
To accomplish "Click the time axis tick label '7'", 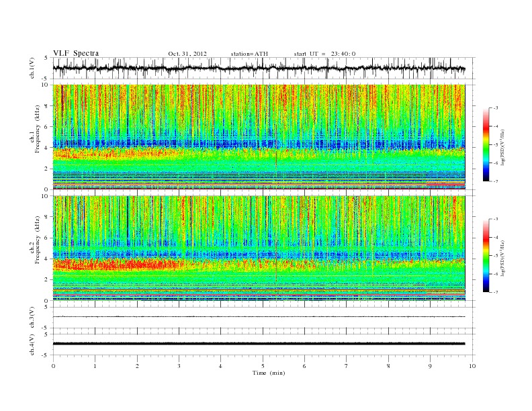I will (x=347, y=366).
